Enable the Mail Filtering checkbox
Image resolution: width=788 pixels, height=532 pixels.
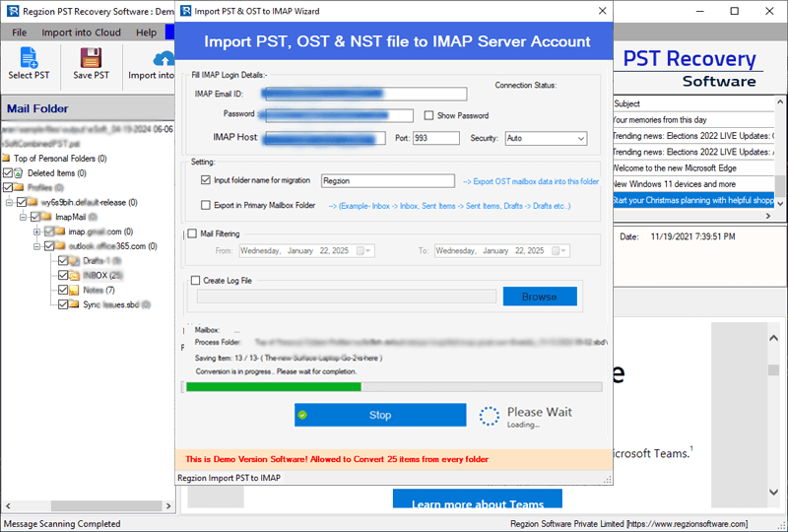(193, 233)
